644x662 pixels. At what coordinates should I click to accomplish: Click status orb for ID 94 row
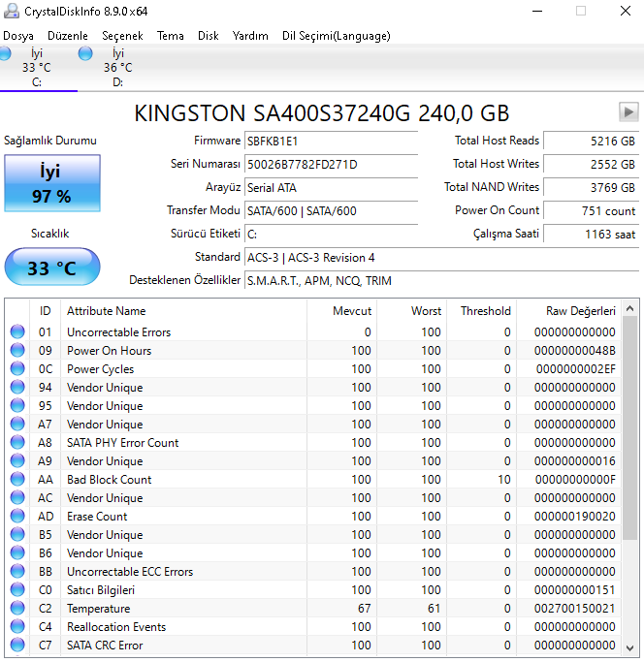coord(17,387)
